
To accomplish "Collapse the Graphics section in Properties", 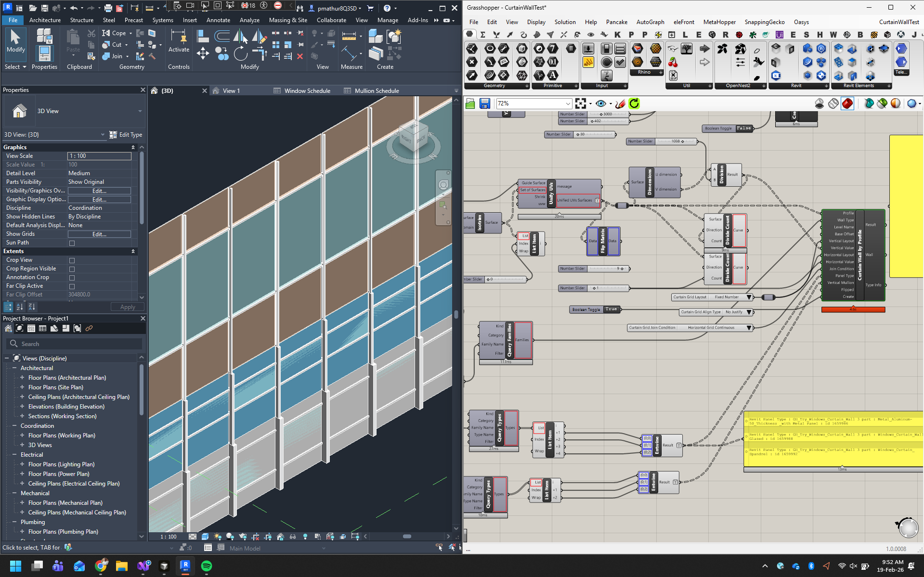I will click(x=133, y=147).
